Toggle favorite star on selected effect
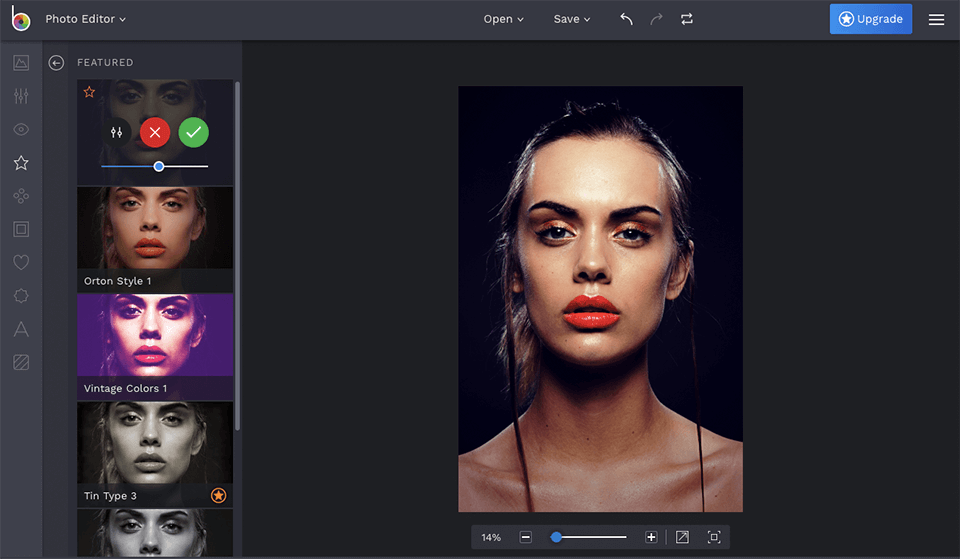The width and height of the screenshot is (960, 559). [89, 92]
